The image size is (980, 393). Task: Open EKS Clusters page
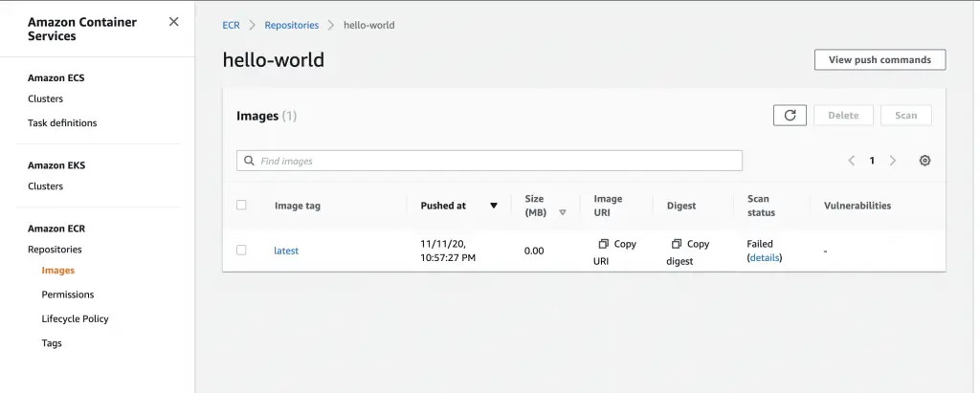tap(46, 186)
